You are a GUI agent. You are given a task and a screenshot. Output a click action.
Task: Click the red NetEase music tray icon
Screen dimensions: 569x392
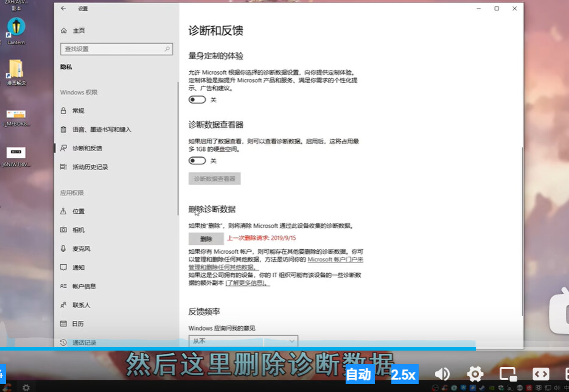[x=529, y=388]
